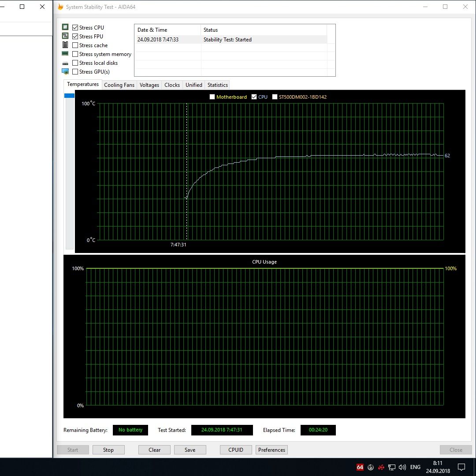Click the Test Started value 24.09.2018 7:47:31
Screen dimensions: 476x476
(x=222, y=430)
